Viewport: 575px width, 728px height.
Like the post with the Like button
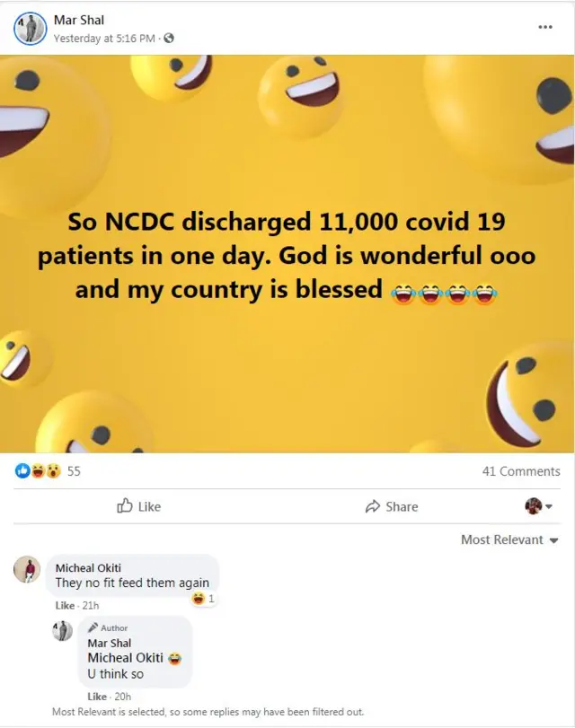[139, 506]
